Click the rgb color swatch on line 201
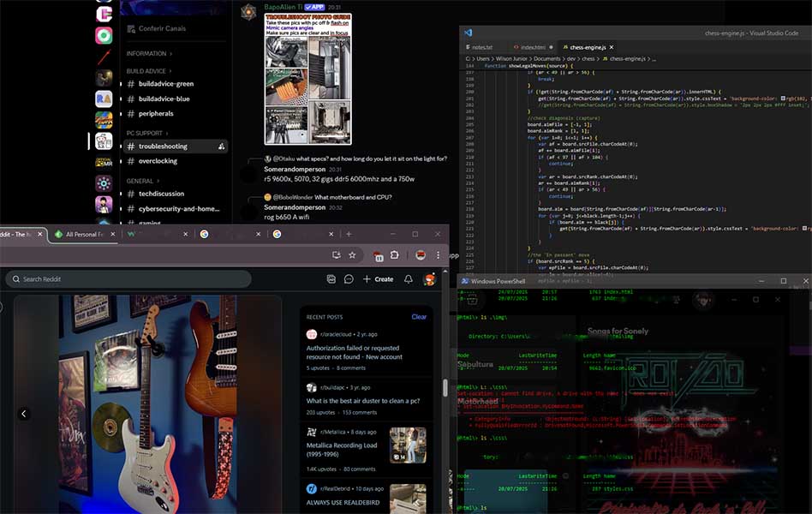 pyautogui.click(x=783, y=99)
